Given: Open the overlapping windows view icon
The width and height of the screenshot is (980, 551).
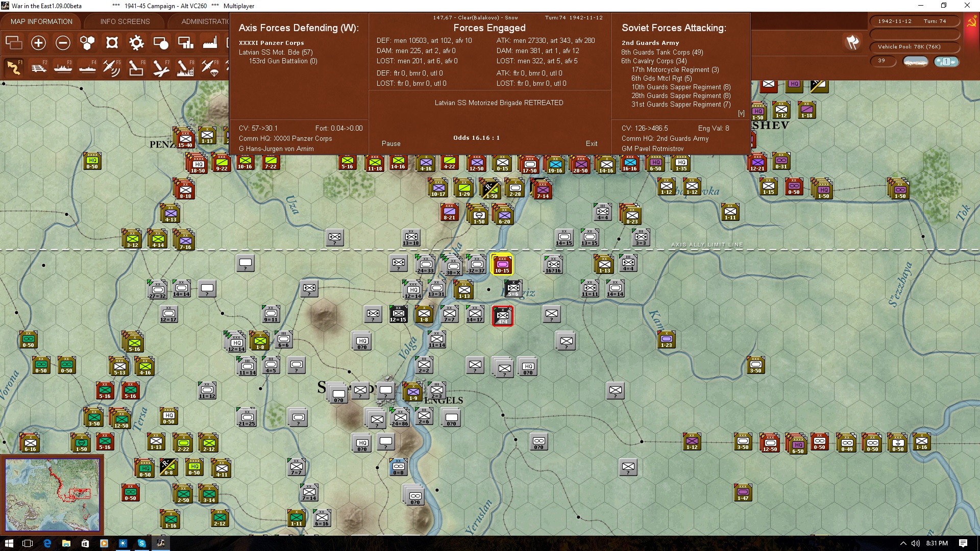Looking at the screenshot, I should coord(14,43).
